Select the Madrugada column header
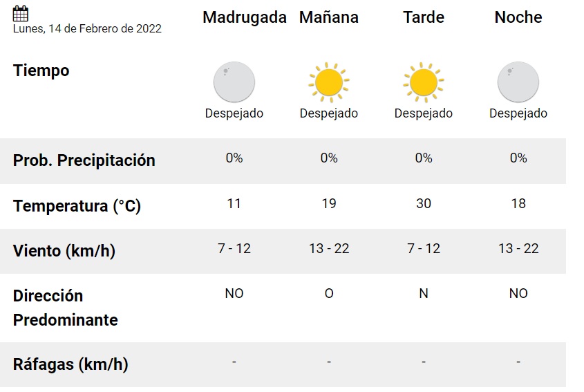 (245, 17)
